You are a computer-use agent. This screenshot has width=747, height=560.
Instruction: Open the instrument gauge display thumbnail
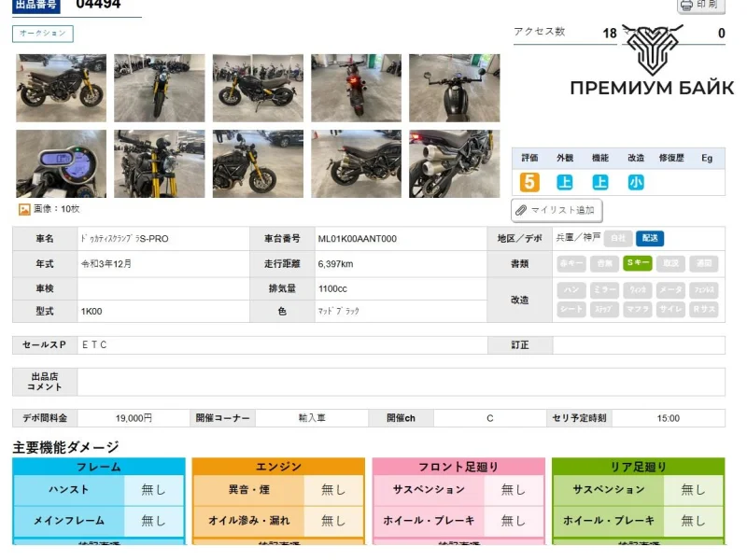coord(61,163)
